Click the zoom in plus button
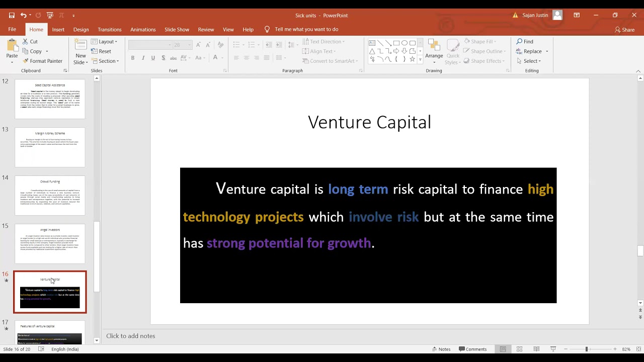Screen dimensions: 644x362 click(x=615, y=349)
